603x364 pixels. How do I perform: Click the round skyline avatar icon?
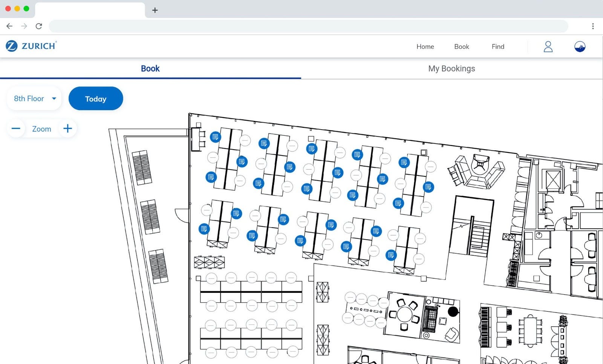pos(580,46)
